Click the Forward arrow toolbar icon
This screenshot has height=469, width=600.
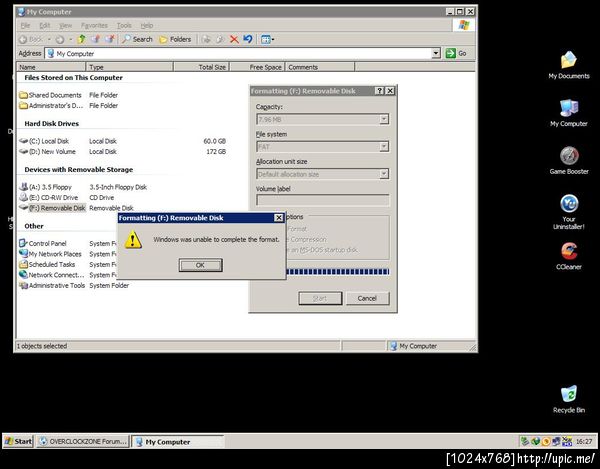click(x=60, y=39)
